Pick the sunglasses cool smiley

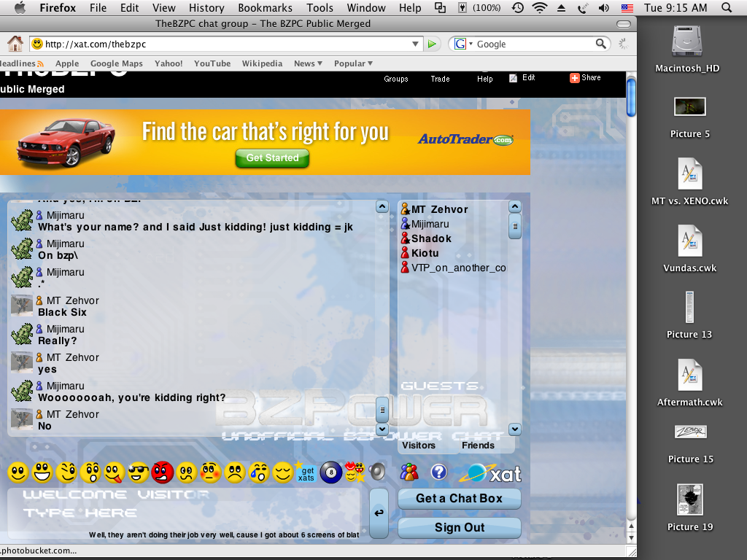(139, 472)
